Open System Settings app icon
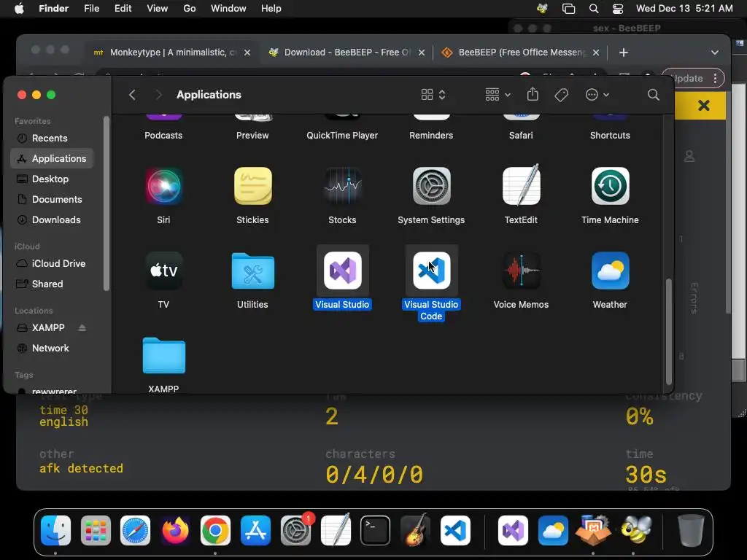The height and width of the screenshot is (560, 747). tap(431, 186)
